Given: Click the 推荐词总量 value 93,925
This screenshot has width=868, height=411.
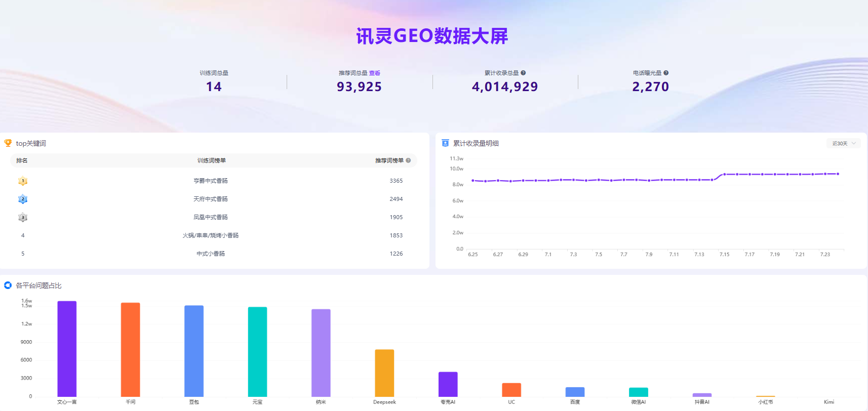Looking at the screenshot, I should click(360, 87).
